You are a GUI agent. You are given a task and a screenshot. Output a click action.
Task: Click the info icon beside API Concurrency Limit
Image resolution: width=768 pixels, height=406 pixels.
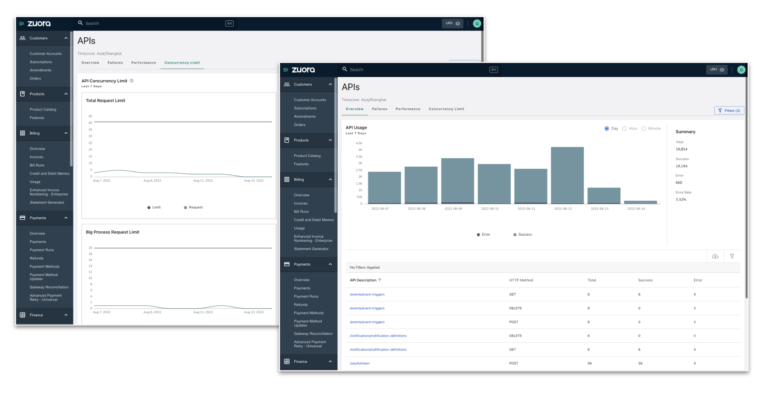pyautogui.click(x=132, y=80)
